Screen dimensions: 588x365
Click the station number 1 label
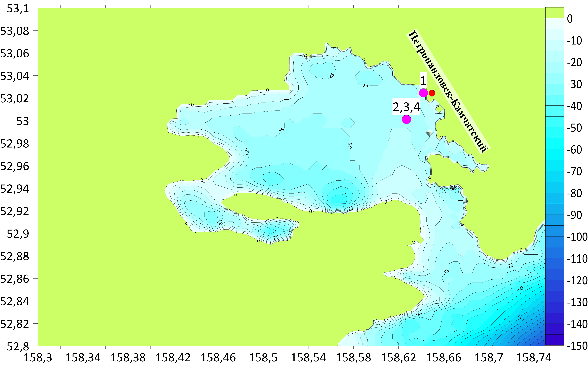(423, 80)
